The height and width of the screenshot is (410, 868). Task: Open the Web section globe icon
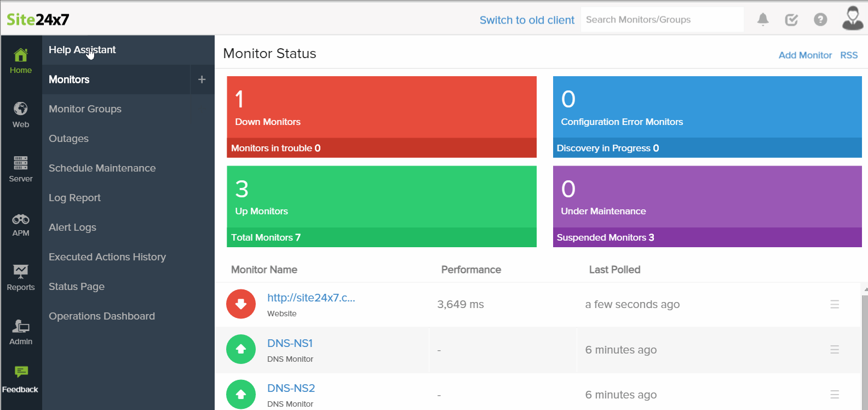click(21, 109)
